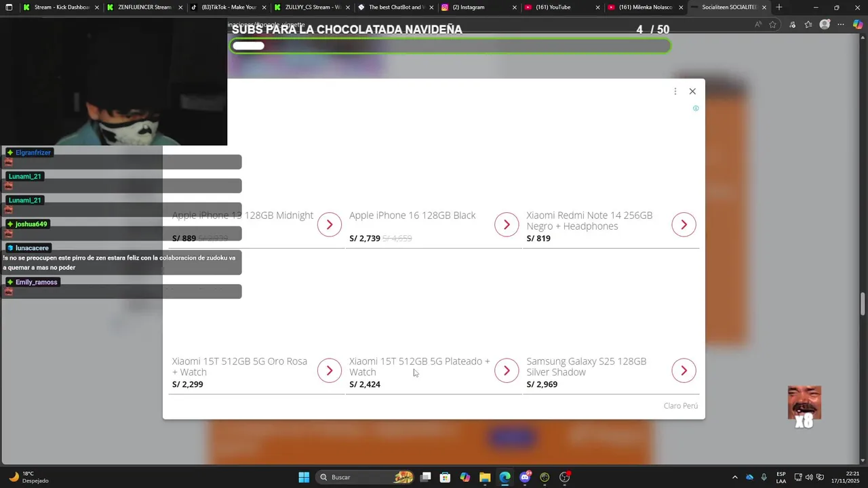This screenshot has height=488, width=868.
Task: Open a new browser tab
Action: coord(779,7)
